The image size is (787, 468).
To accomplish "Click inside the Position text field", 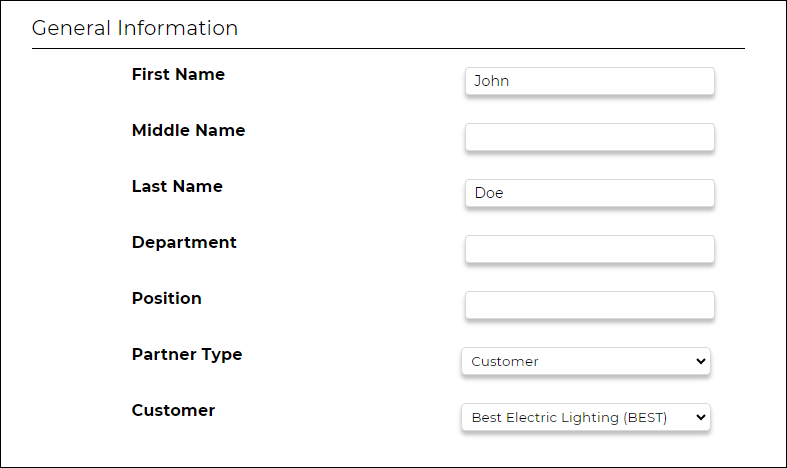I will point(590,305).
